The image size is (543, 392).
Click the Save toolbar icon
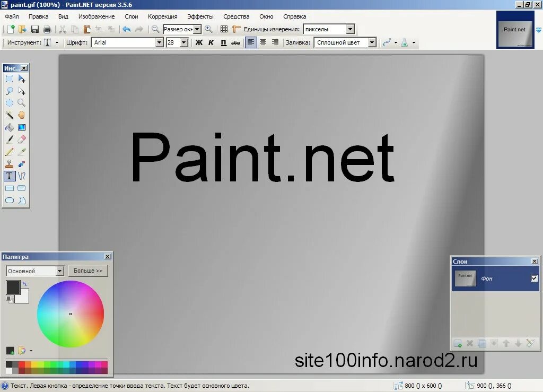tap(34, 29)
